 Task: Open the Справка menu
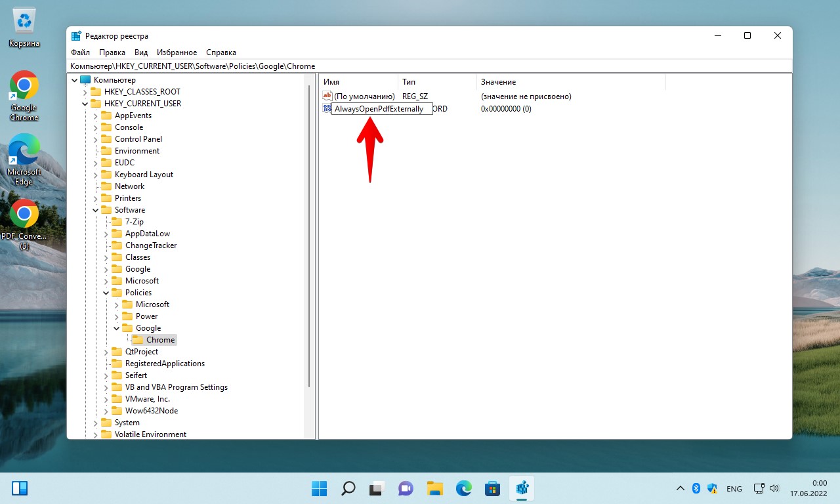221,52
